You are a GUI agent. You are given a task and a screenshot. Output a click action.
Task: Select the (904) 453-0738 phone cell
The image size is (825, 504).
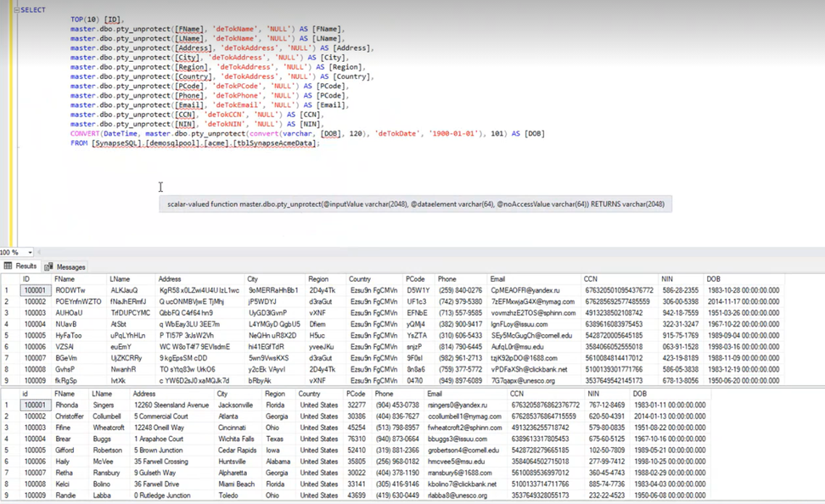(x=397, y=405)
